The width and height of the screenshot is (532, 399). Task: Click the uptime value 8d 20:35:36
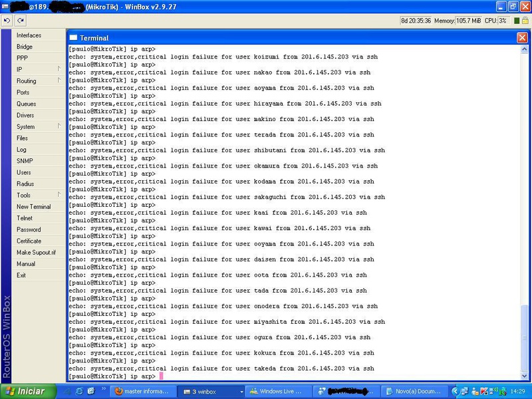click(x=416, y=21)
